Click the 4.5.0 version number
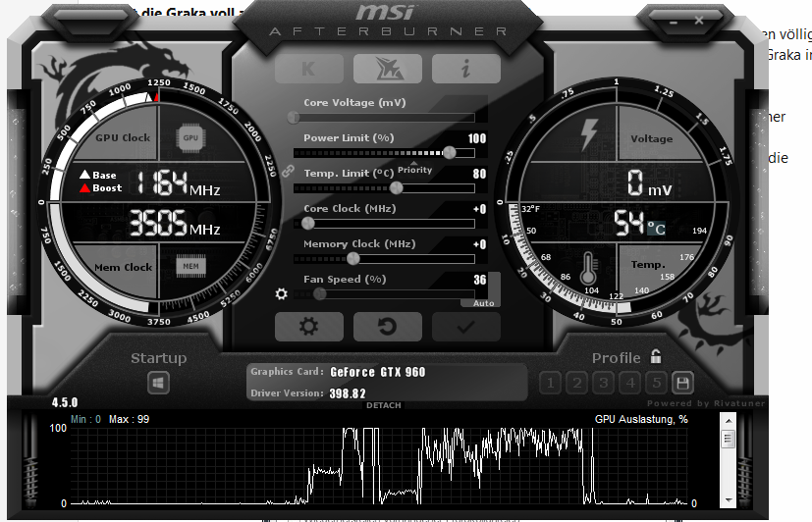This screenshot has height=522, width=812. click(x=65, y=402)
